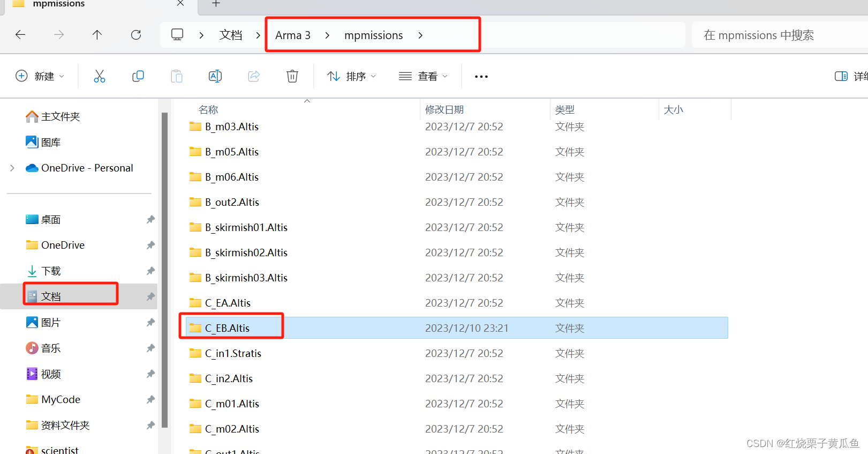Sort by 类型 column header
Viewport: 868px width, 454px height.
[565, 109]
